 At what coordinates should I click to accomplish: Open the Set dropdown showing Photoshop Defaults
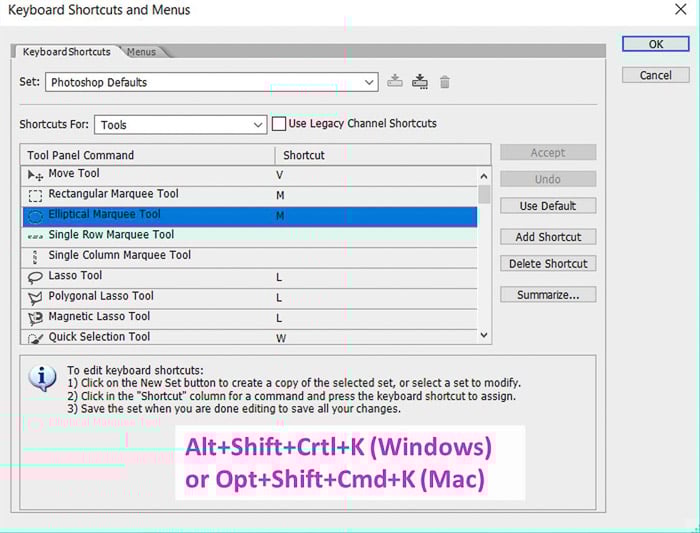click(x=212, y=82)
